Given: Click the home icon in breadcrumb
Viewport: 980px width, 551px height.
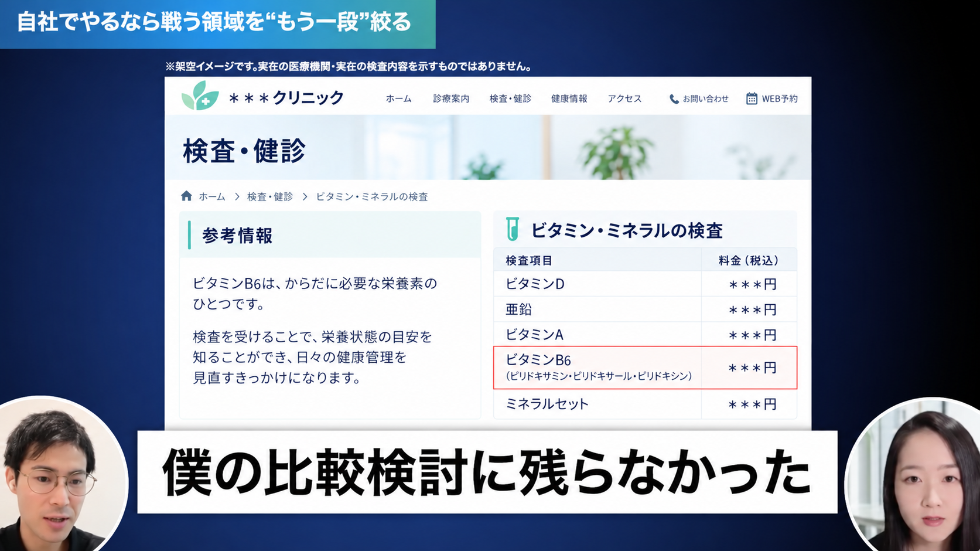Looking at the screenshot, I should coord(186,196).
